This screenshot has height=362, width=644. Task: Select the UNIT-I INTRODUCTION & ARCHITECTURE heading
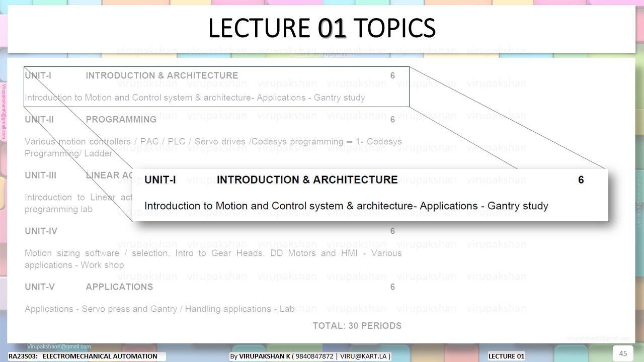click(x=131, y=75)
